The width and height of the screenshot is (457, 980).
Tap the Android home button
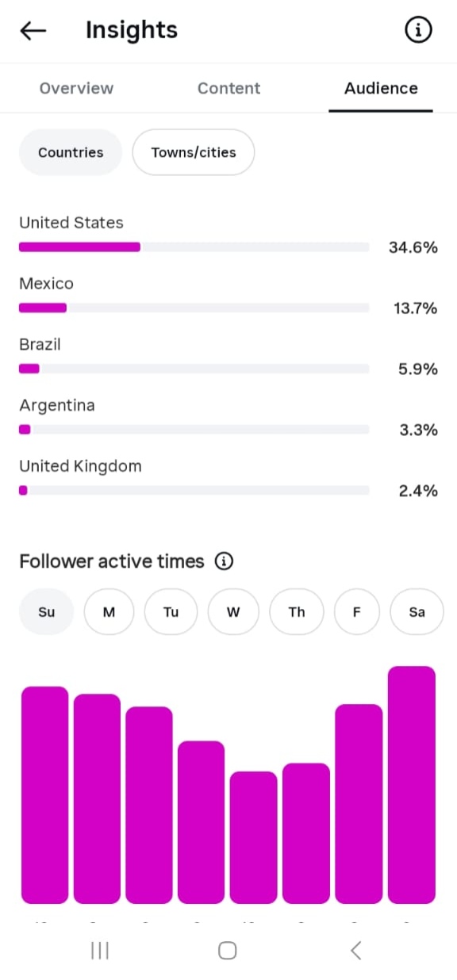[x=228, y=950]
